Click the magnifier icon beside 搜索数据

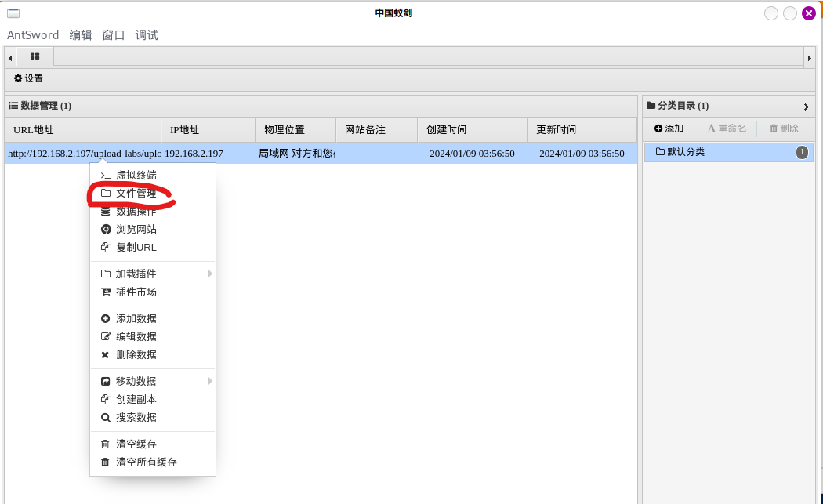click(106, 417)
